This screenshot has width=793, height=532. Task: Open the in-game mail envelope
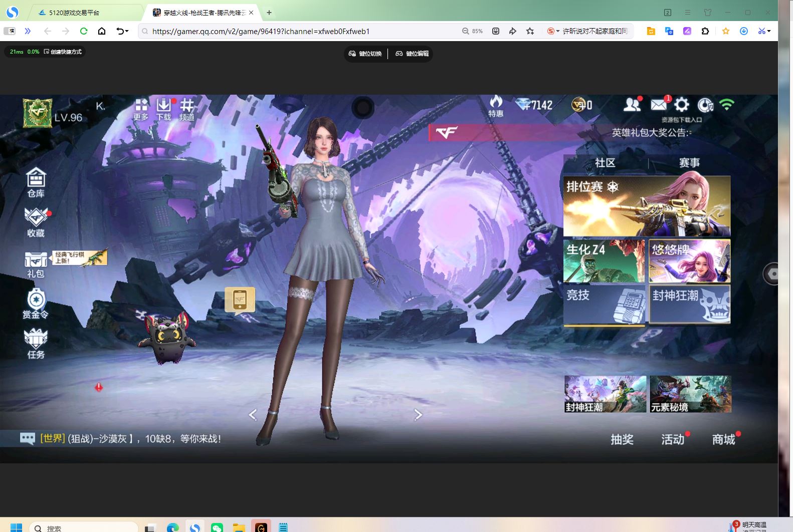point(659,105)
